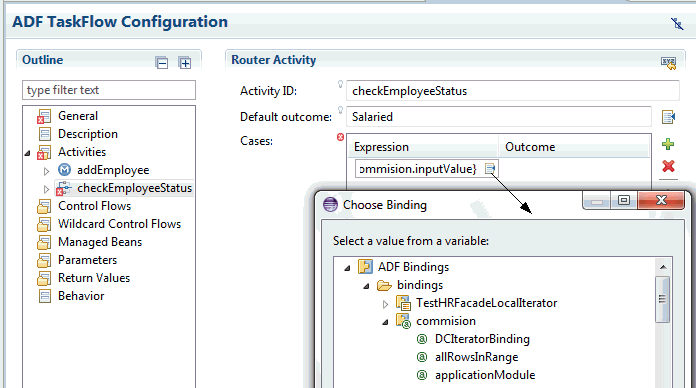Select Description in the Outline
The width and height of the screenshot is (696, 388).
tap(88, 134)
